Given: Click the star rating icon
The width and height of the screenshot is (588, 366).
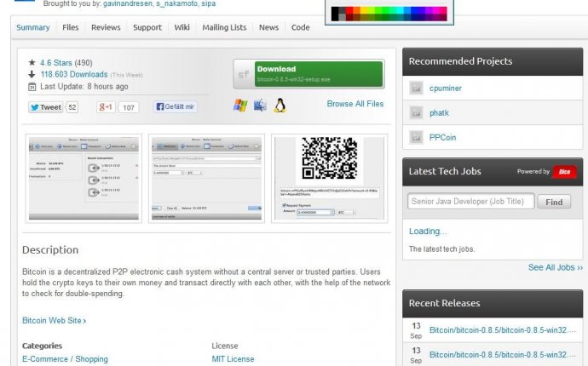Looking at the screenshot, I should point(32,62).
